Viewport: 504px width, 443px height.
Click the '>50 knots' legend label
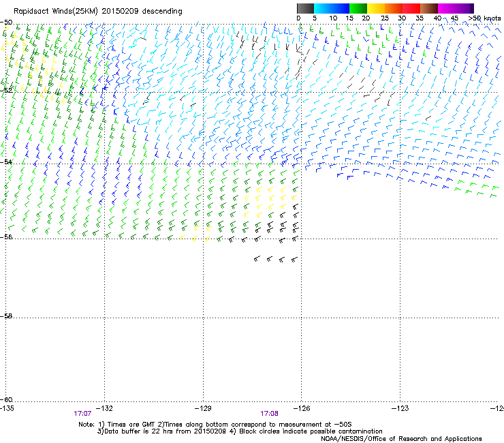pos(484,18)
